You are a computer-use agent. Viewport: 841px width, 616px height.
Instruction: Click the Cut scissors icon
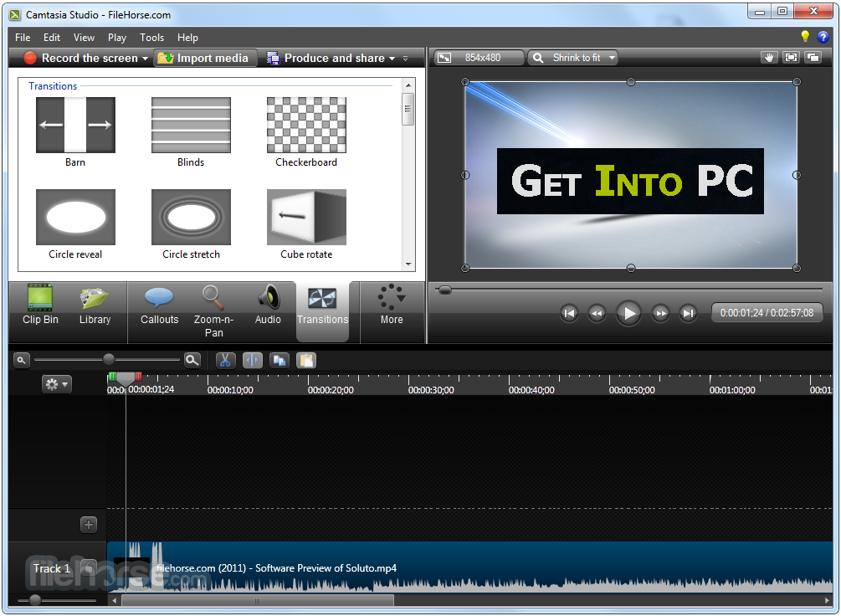click(225, 360)
